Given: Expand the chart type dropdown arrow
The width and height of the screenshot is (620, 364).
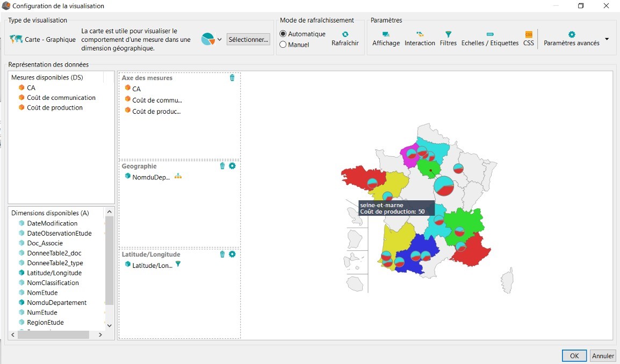Looking at the screenshot, I should coord(219,40).
